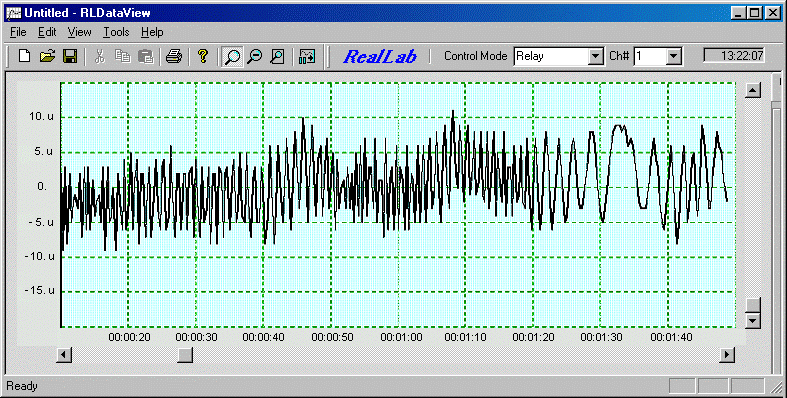The image size is (787, 398).
Task: Open the chart settings toolbar icon
Action: 307,56
